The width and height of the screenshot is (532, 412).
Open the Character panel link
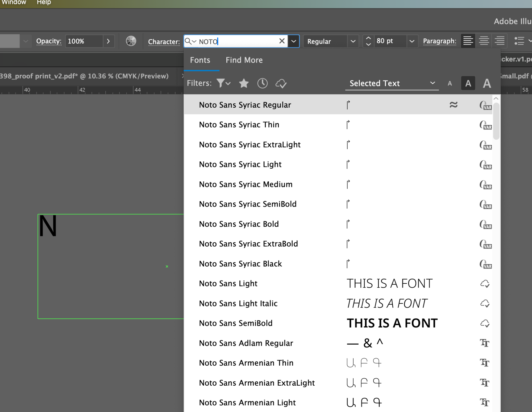[x=164, y=42]
